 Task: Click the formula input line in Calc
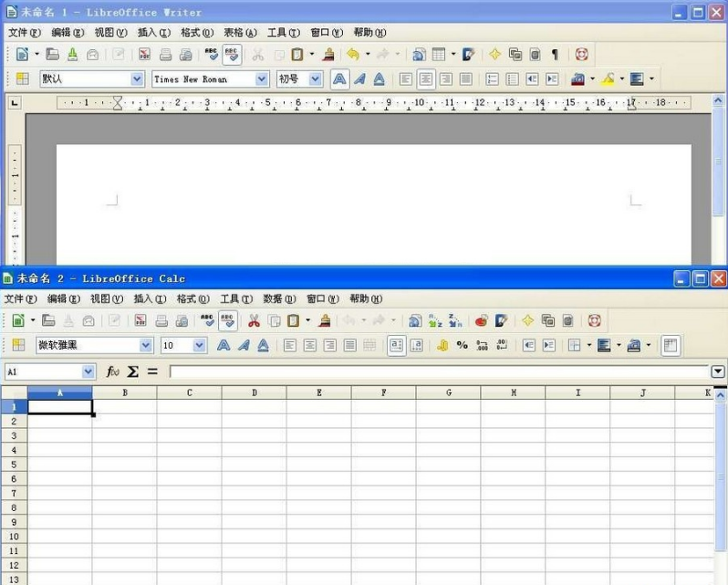439,371
